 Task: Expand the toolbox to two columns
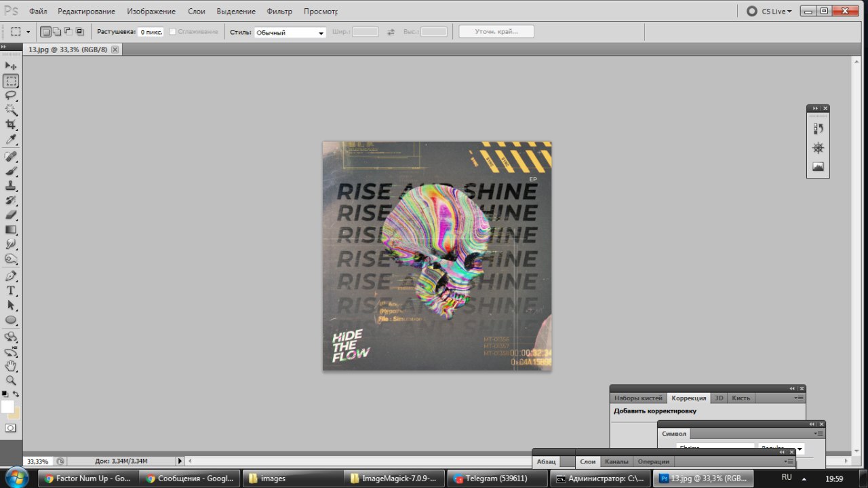point(3,47)
